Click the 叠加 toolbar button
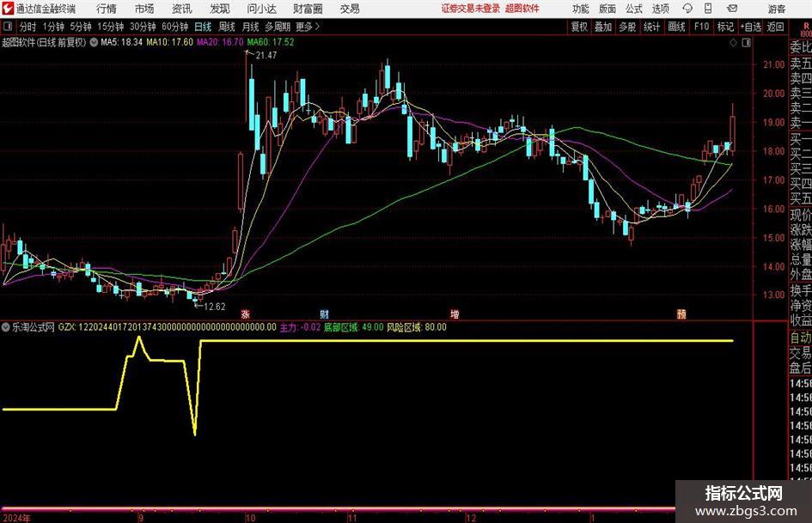Screen dimensions: 812x523 pos(603,27)
